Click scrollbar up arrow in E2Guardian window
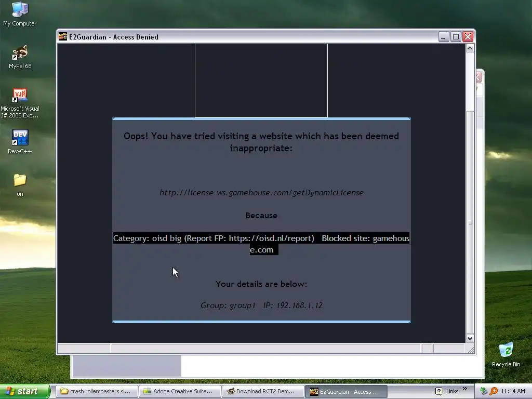 tap(470, 48)
